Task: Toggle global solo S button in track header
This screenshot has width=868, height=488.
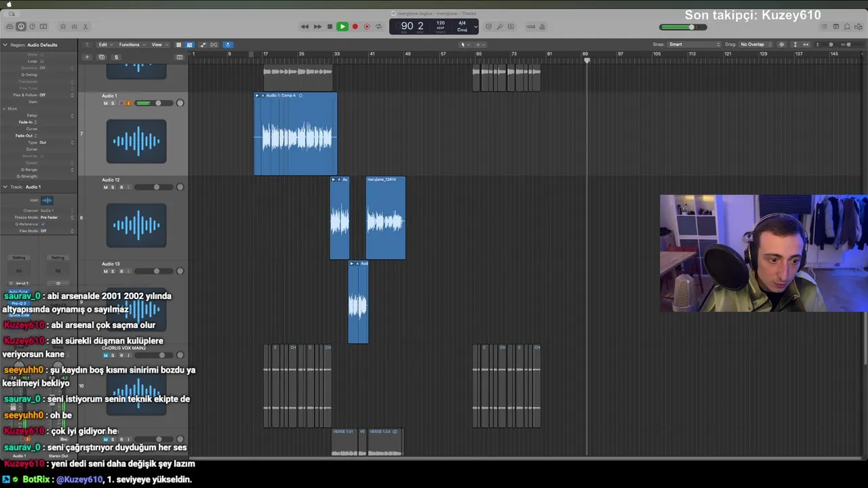Action: pos(116,57)
